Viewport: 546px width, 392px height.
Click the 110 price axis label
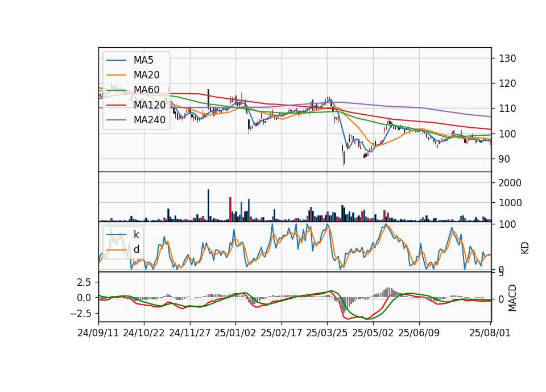tap(507, 109)
